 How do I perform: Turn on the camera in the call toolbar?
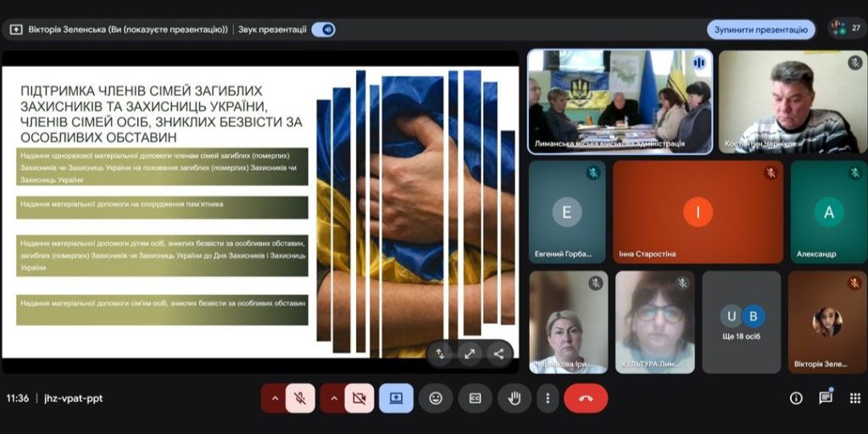tap(359, 398)
